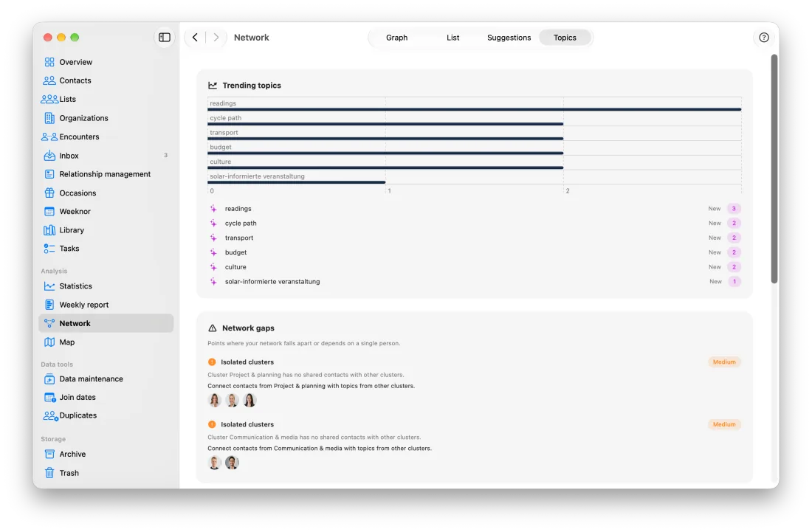Click the Occasions gift icon
This screenshot has height=532, width=812.
[49, 193]
